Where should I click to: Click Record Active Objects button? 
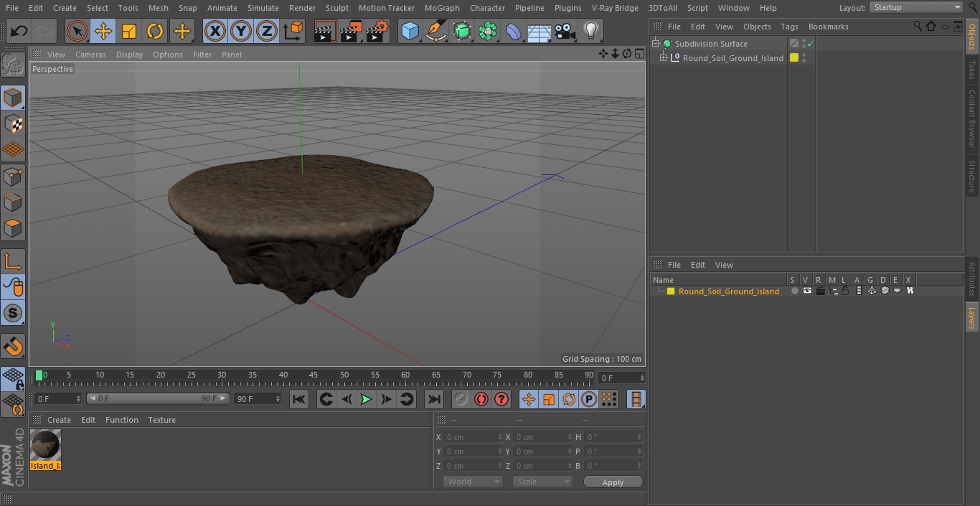(461, 399)
